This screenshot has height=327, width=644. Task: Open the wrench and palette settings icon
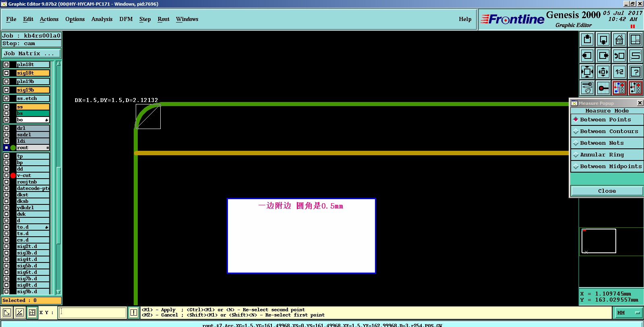[587, 88]
